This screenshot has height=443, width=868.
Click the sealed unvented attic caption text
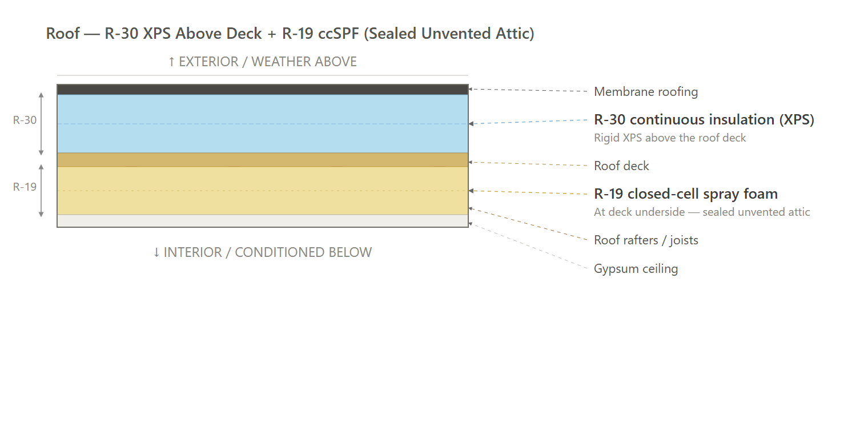point(702,212)
